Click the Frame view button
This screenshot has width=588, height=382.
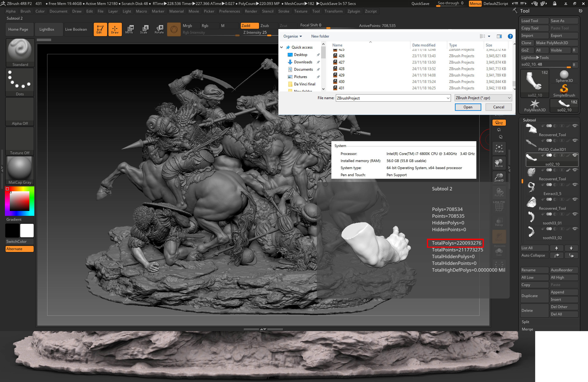pyautogui.click(x=499, y=148)
